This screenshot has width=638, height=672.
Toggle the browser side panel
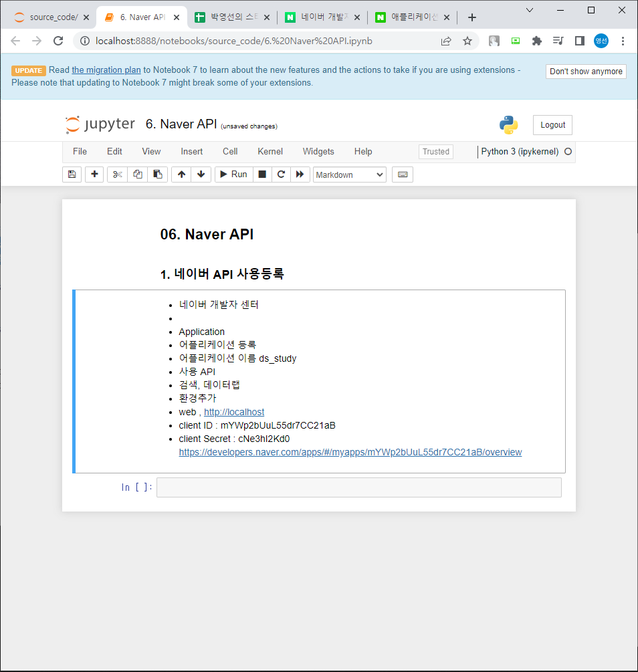tap(580, 41)
